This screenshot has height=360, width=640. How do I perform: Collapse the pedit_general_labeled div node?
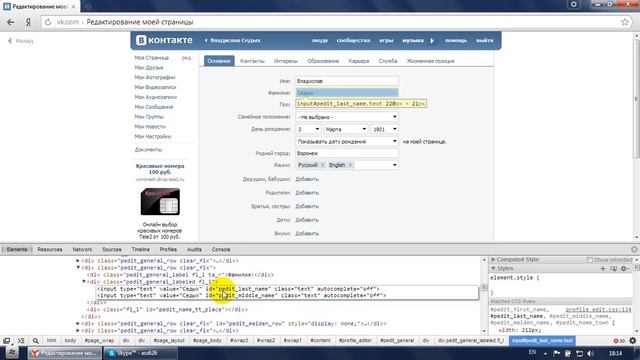coord(84,282)
